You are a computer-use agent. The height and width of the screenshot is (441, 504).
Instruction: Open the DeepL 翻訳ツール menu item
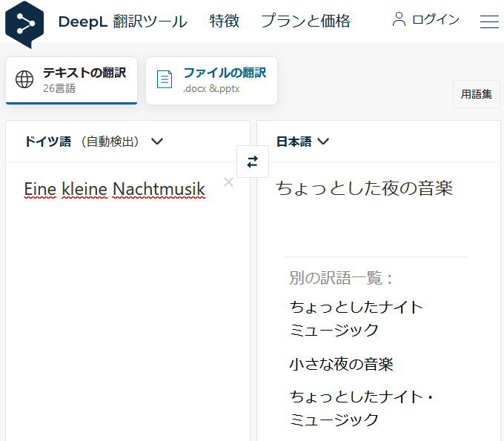(x=123, y=21)
